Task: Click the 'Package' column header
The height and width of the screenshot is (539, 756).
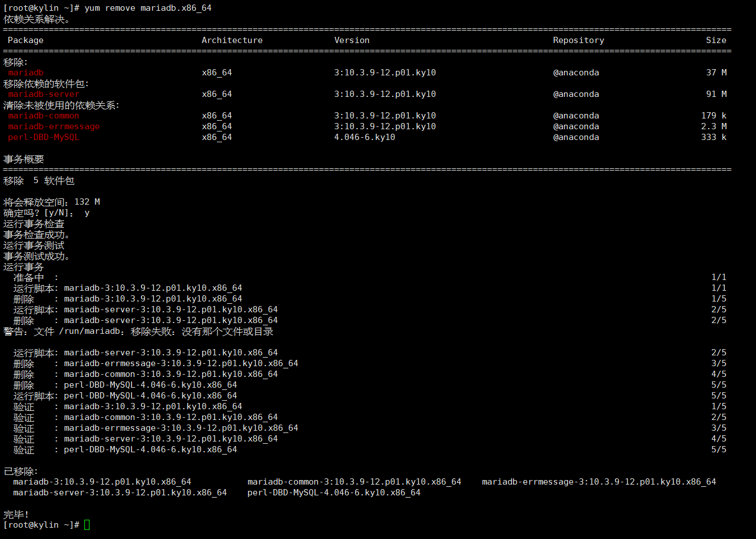Action: point(25,40)
